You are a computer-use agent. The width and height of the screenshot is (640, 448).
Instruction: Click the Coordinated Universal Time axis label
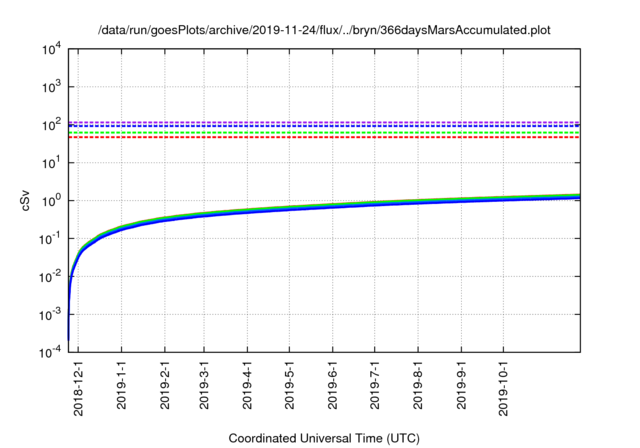point(324,438)
